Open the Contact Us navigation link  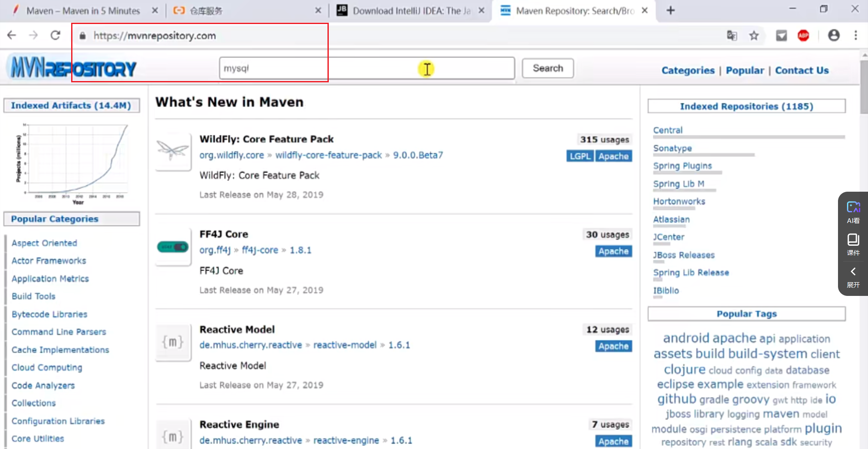[x=802, y=70]
